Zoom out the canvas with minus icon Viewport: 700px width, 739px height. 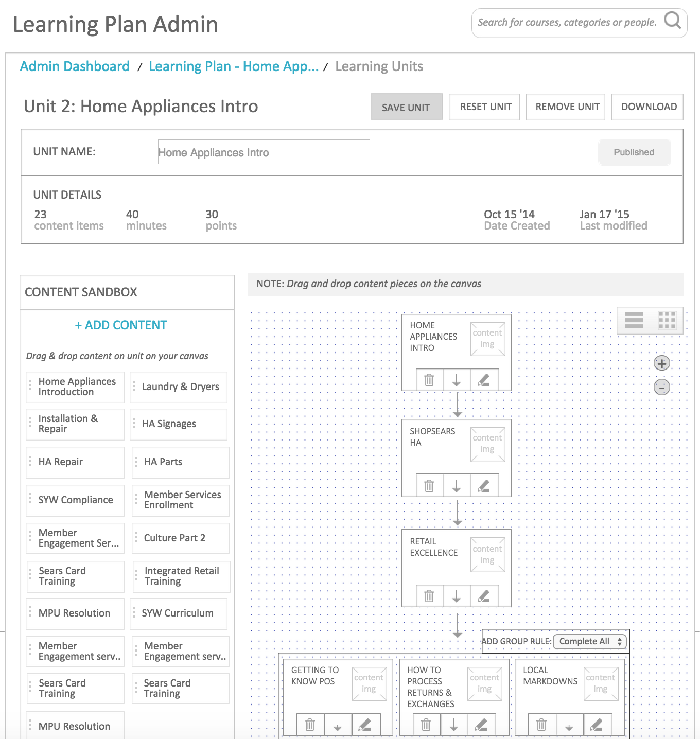point(662,387)
